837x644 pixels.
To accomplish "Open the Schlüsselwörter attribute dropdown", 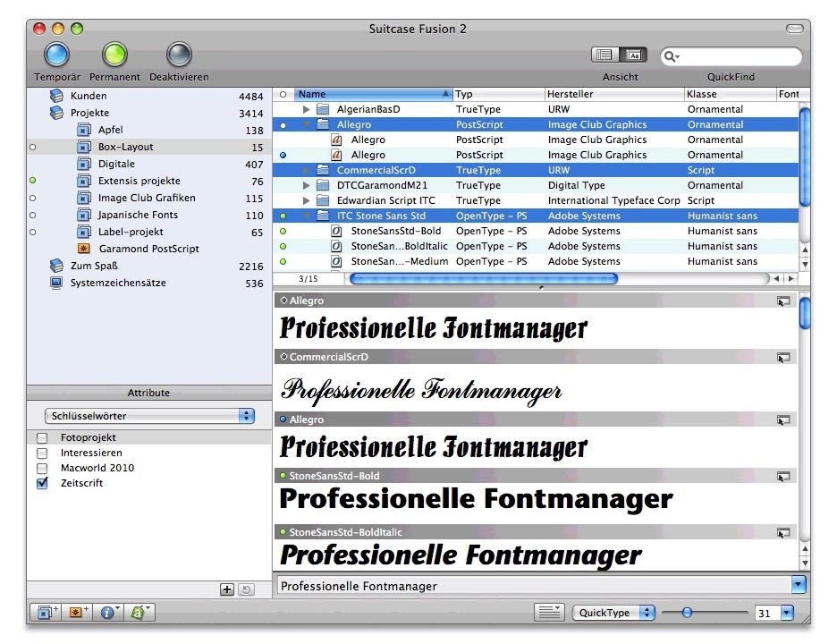I will [x=149, y=416].
